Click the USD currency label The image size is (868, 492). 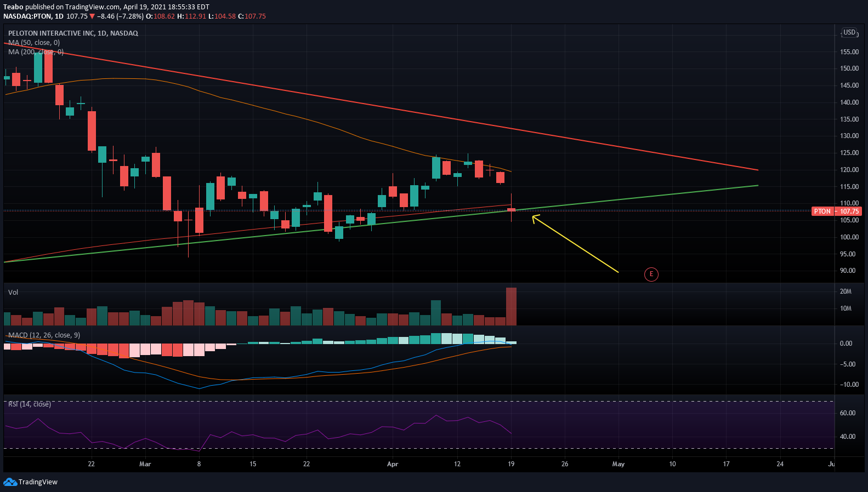point(849,33)
